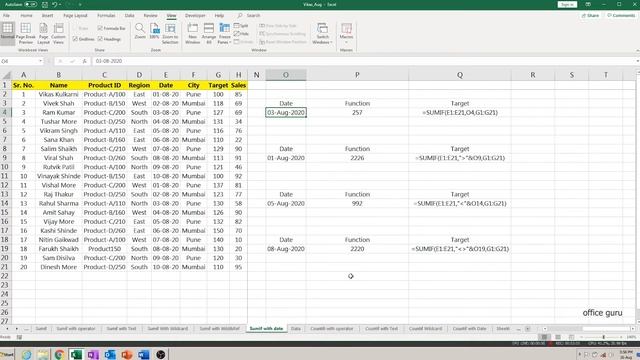The width and height of the screenshot is (640, 360).
Task: Switch to Page Layout in status bar
Action: [558, 337]
